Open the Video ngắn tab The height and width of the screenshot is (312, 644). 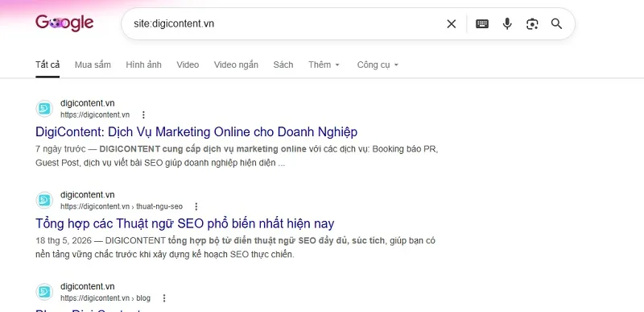tap(236, 64)
